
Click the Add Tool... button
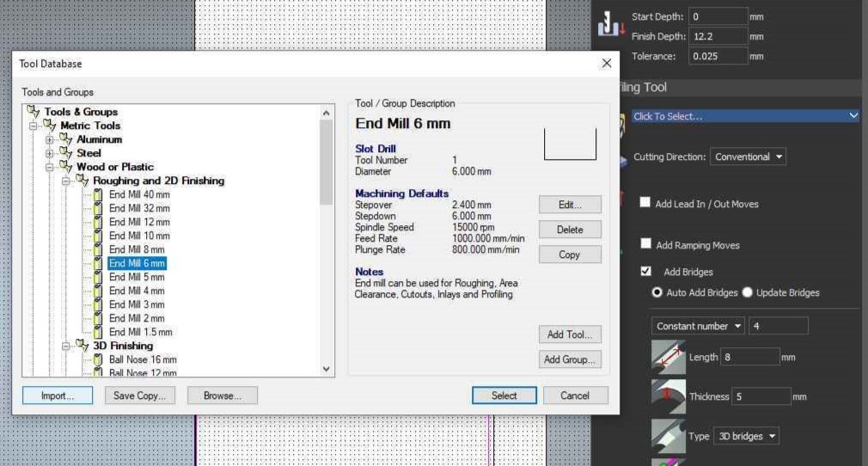[570, 334]
